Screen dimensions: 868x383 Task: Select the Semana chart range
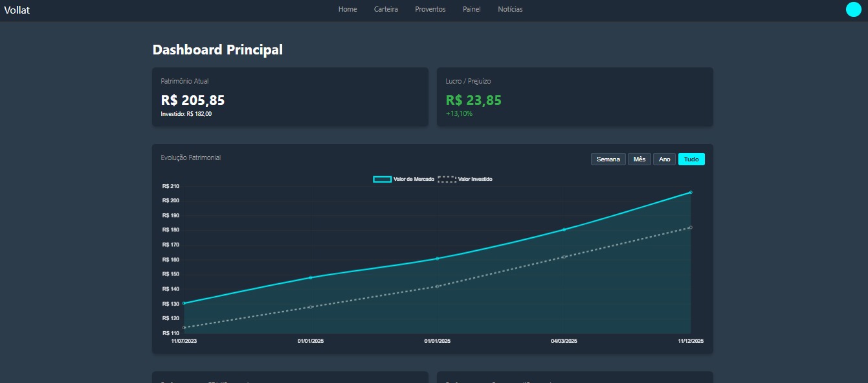(x=608, y=159)
